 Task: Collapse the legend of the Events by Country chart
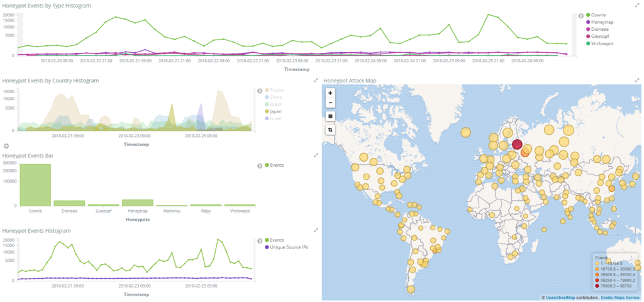click(x=260, y=91)
